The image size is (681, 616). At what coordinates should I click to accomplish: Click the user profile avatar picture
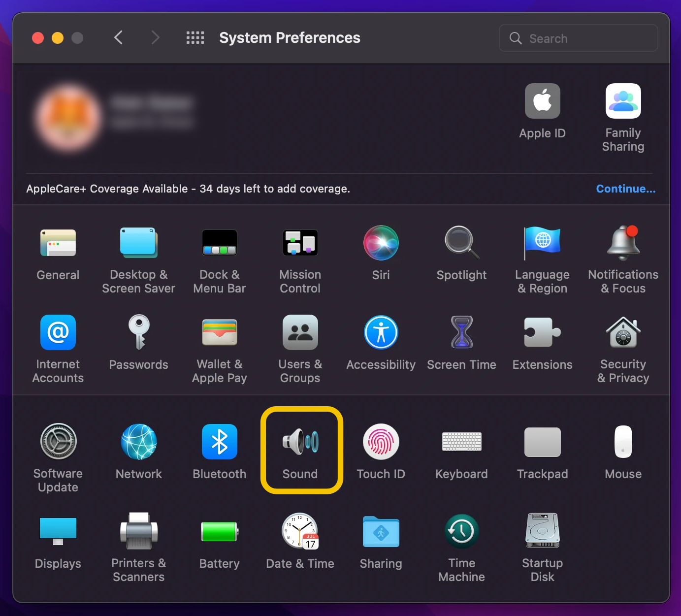click(x=69, y=118)
